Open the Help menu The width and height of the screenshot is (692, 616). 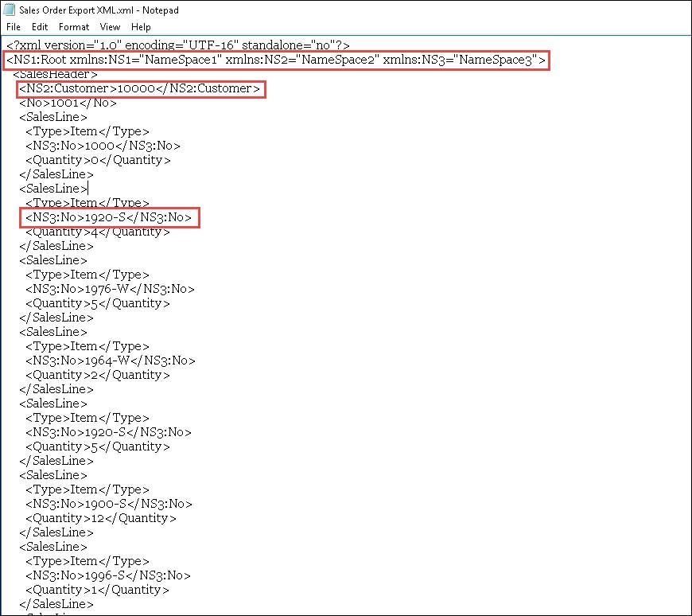coord(141,26)
